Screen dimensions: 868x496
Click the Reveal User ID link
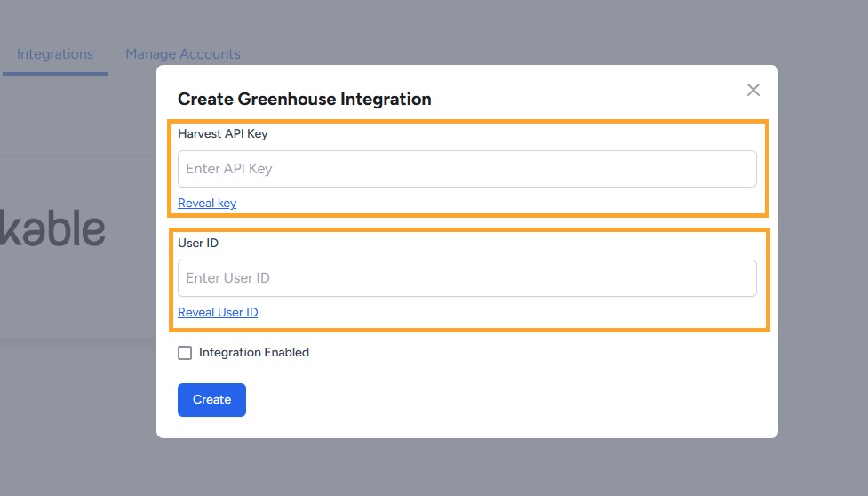pos(218,312)
